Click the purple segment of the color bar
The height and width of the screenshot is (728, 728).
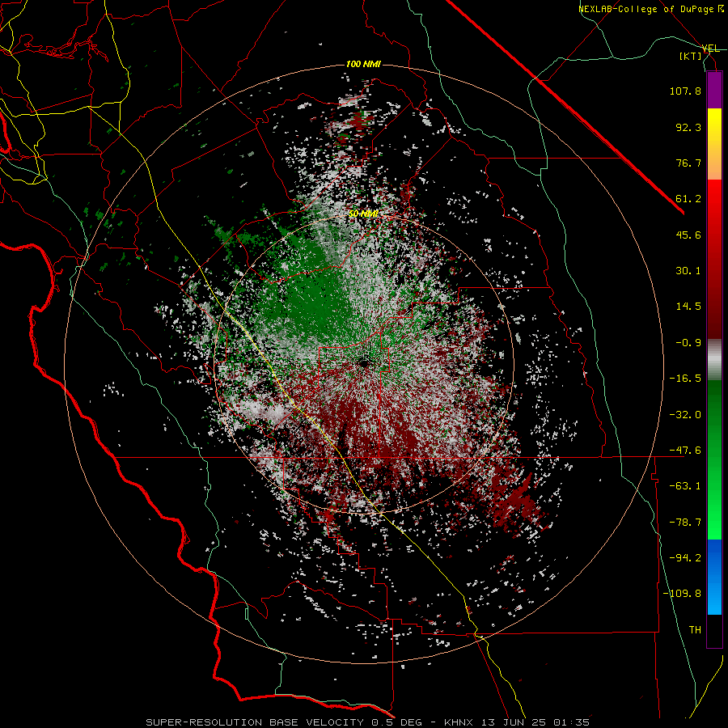714,91
